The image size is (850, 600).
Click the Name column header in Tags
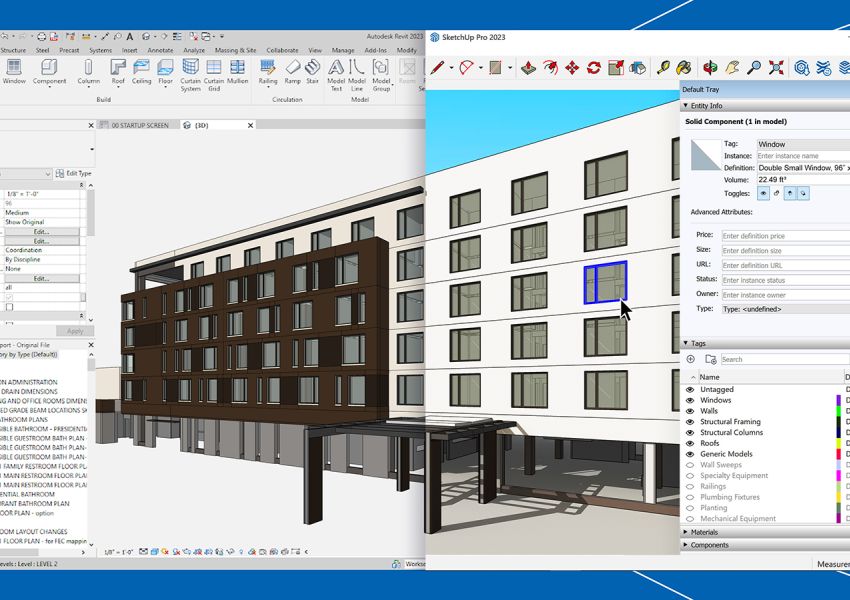click(x=709, y=377)
